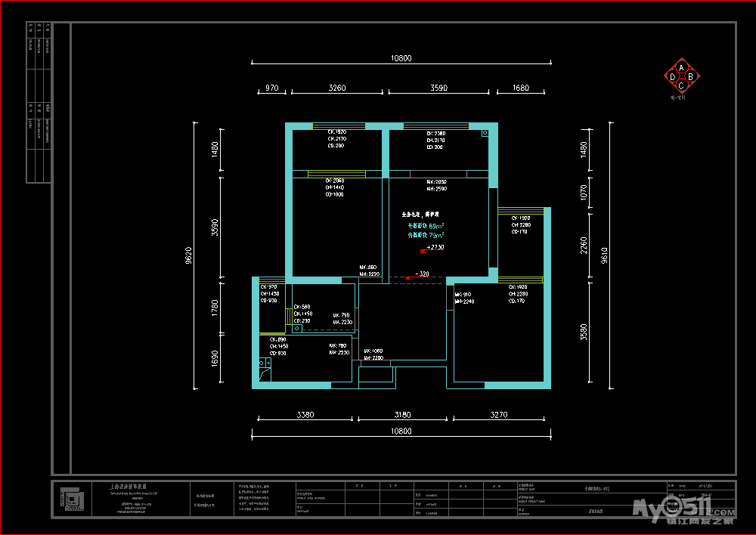Click the company logo in the title block
This screenshot has height=535, width=756.
[x=71, y=499]
